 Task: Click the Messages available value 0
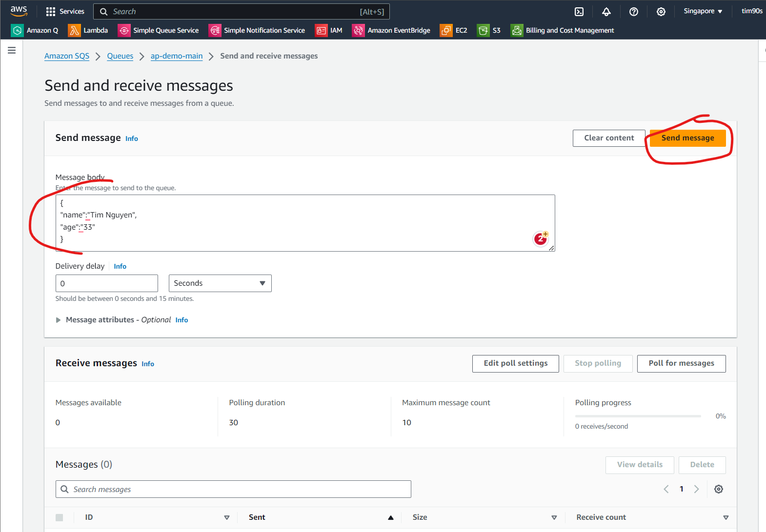coord(58,423)
